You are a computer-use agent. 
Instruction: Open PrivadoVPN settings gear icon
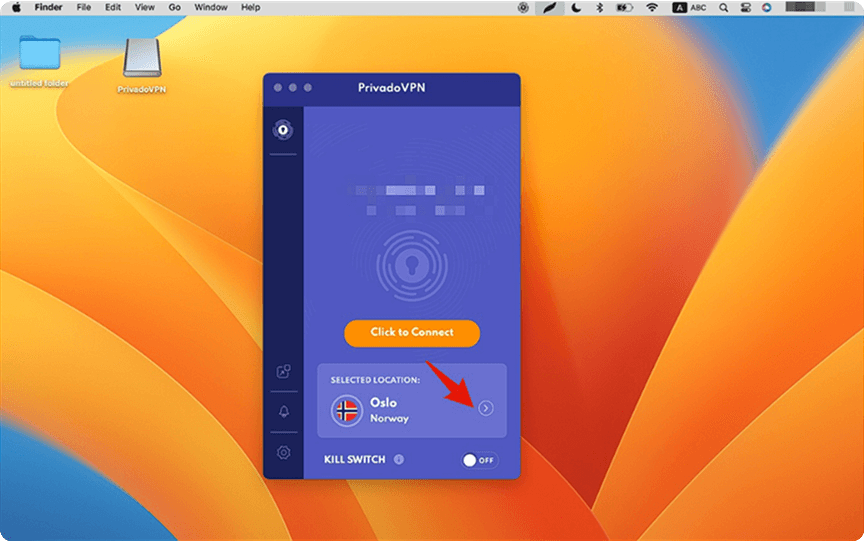(284, 453)
